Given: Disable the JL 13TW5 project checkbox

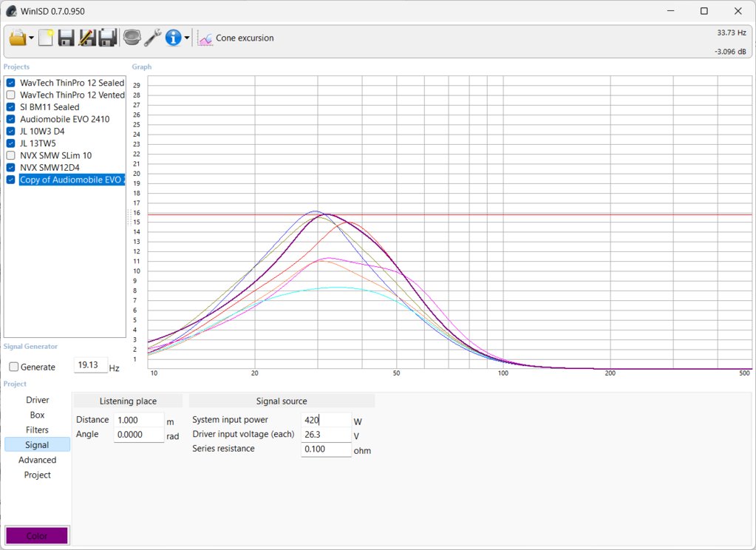Looking at the screenshot, I should [x=10, y=143].
